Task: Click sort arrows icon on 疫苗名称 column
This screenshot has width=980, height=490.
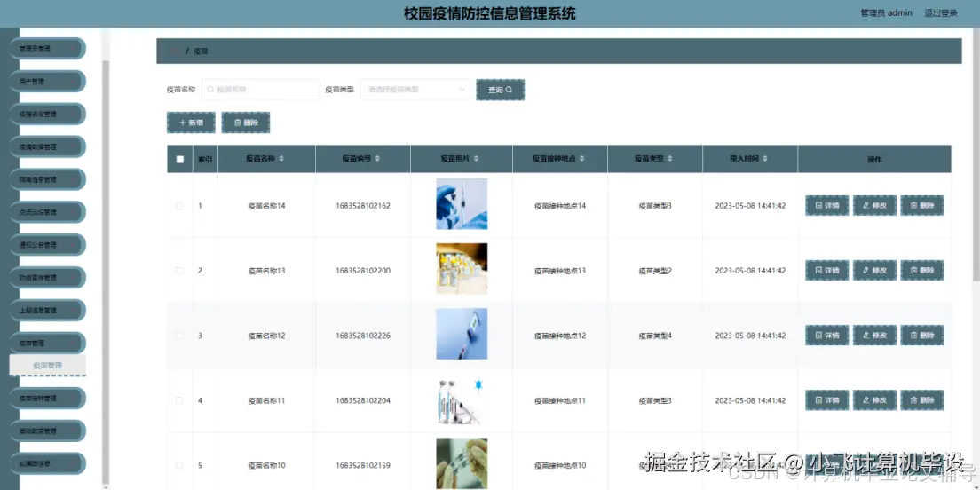Action: [x=281, y=159]
